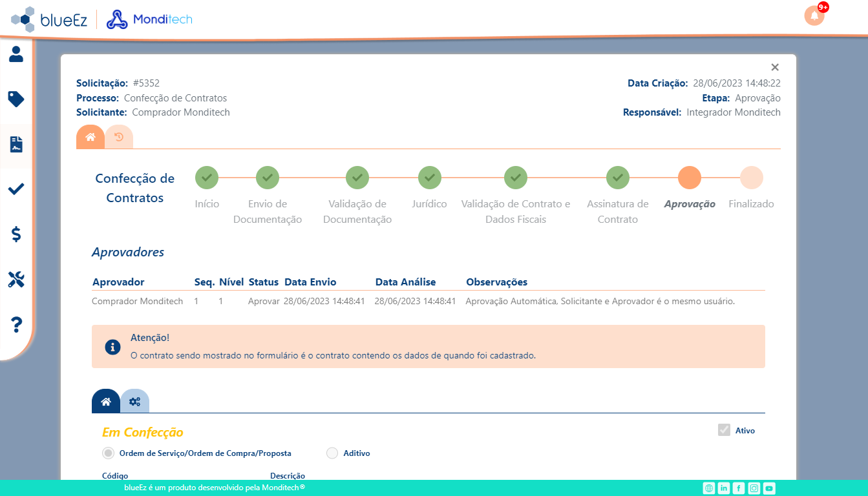Image resolution: width=868 pixels, height=496 pixels.
Task: Click the Aprovador column header
Action: tap(118, 282)
